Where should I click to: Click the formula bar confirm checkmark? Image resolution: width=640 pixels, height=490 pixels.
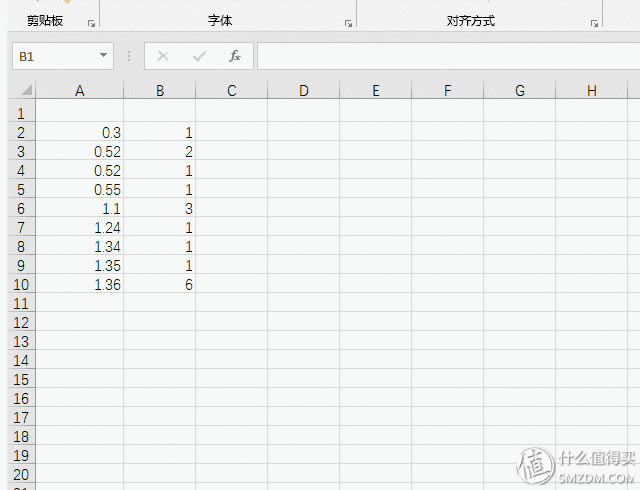(199, 56)
